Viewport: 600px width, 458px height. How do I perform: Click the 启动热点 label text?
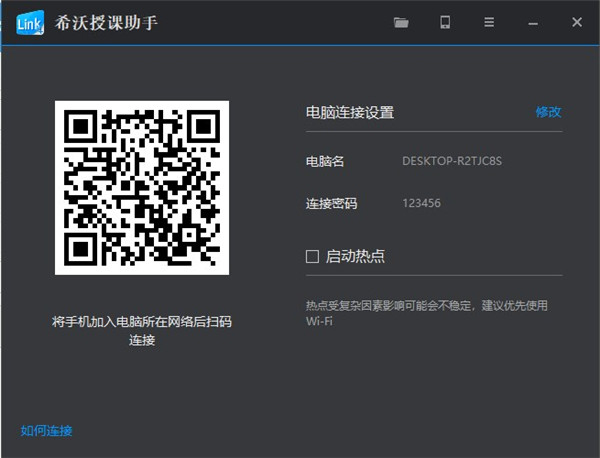[x=355, y=256]
